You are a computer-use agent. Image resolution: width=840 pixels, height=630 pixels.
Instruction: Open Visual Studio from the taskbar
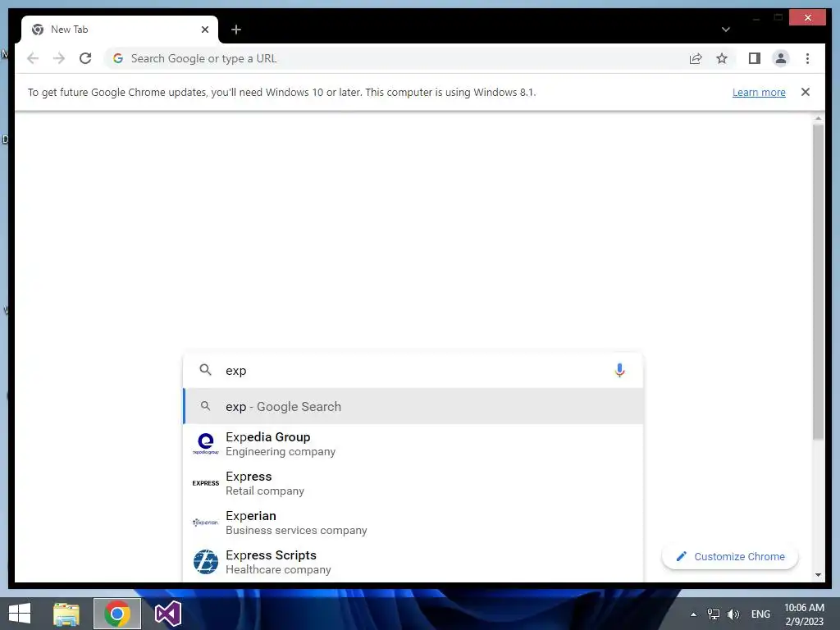point(167,614)
